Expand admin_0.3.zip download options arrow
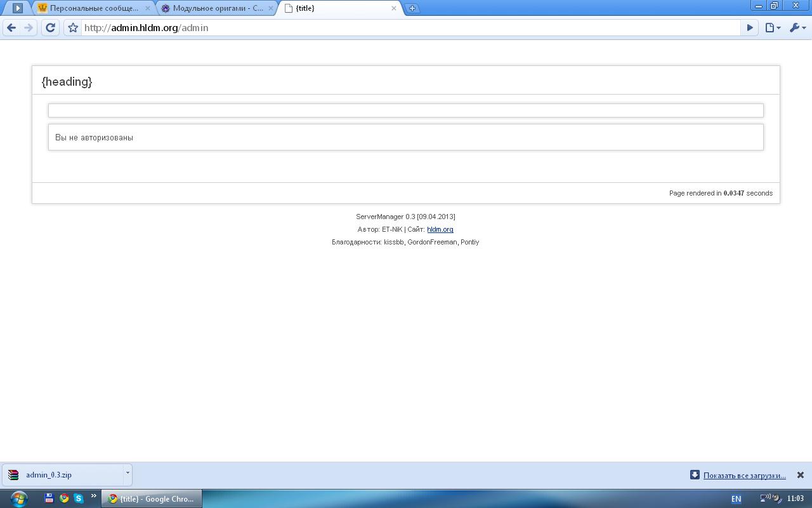This screenshot has width=812, height=508. point(128,473)
